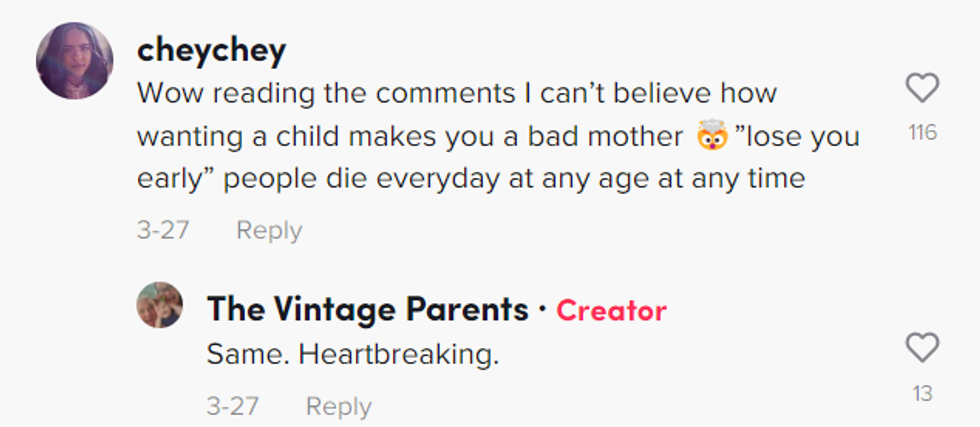Reply to cheychey's comment
Image resolution: width=980 pixels, height=427 pixels.
[x=268, y=230]
